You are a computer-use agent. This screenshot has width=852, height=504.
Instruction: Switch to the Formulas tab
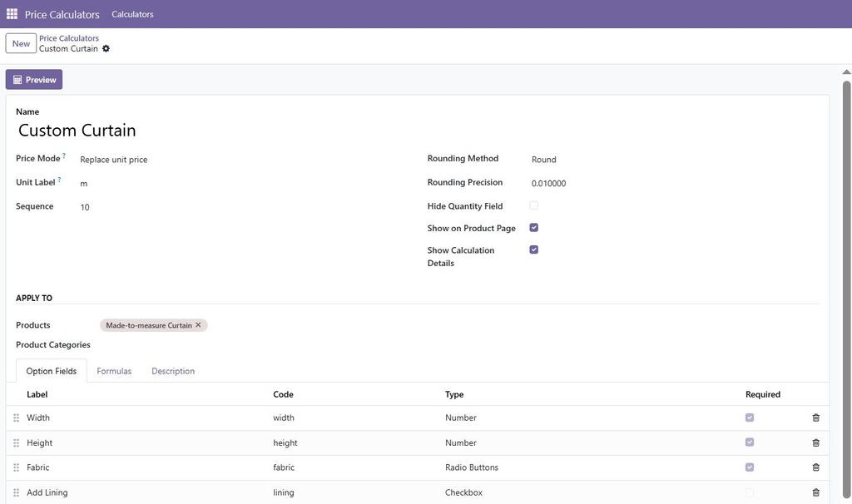pos(114,371)
